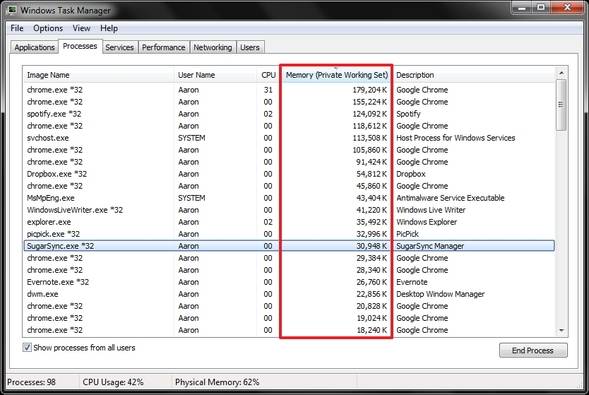The height and width of the screenshot is (395, 589).
Task: Click Processes: 98 in status bar
Action: pos(31,382)
